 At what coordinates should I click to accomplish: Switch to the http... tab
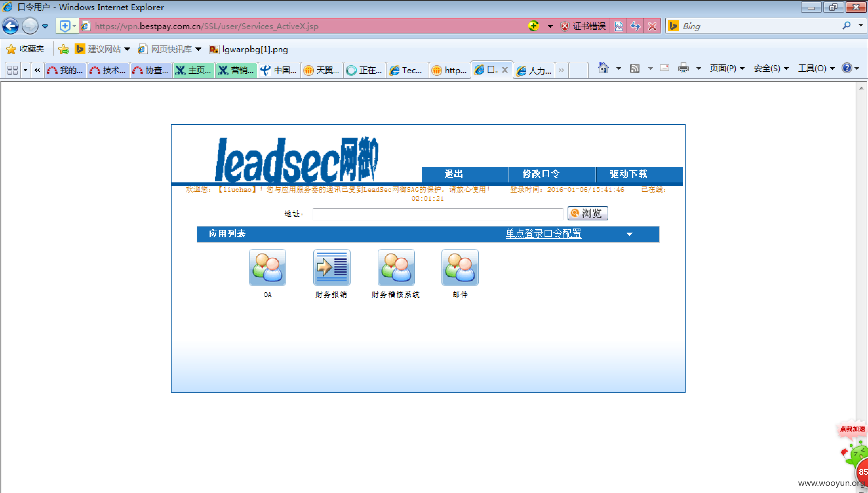(450, 70)
